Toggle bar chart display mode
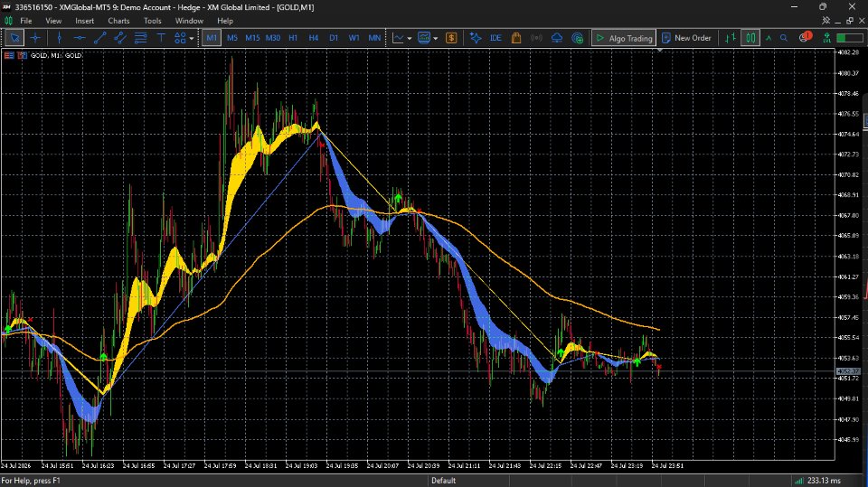The height and width of the screenshot is (487, 868). click(x=731, y=38)
